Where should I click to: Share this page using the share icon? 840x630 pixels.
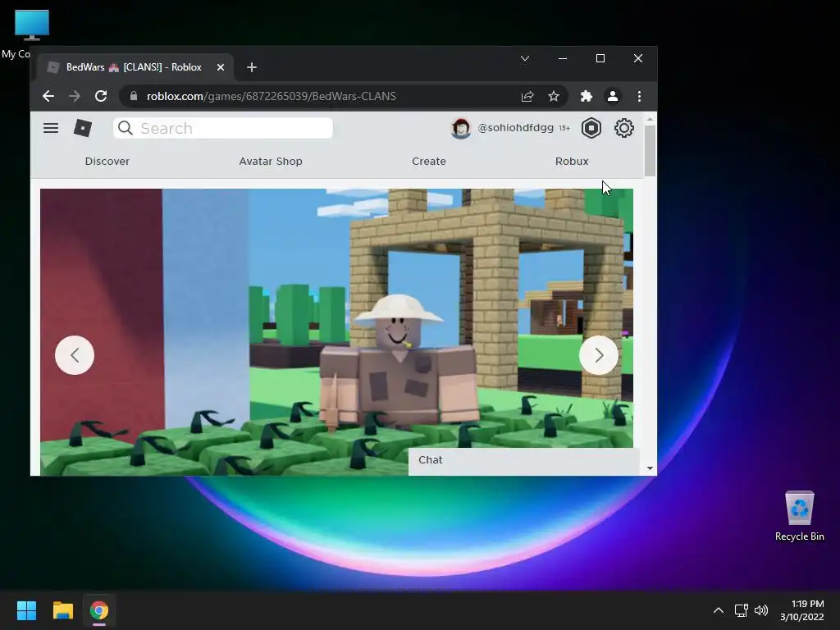[x=527, y=96]
